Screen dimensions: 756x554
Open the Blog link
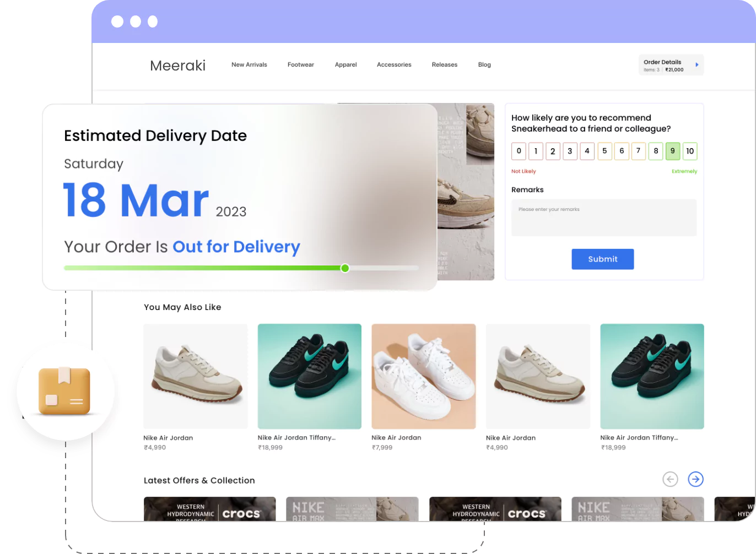[484, 65]
